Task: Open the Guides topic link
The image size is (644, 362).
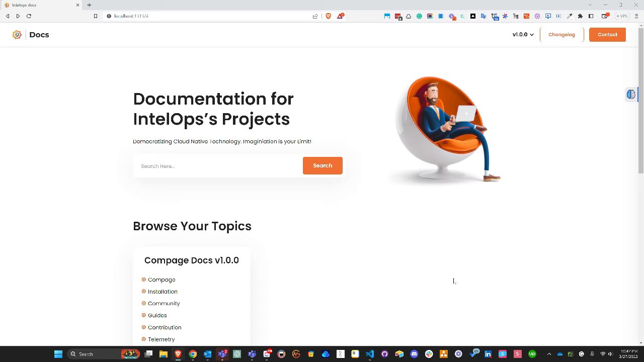Action: (157, 315)
